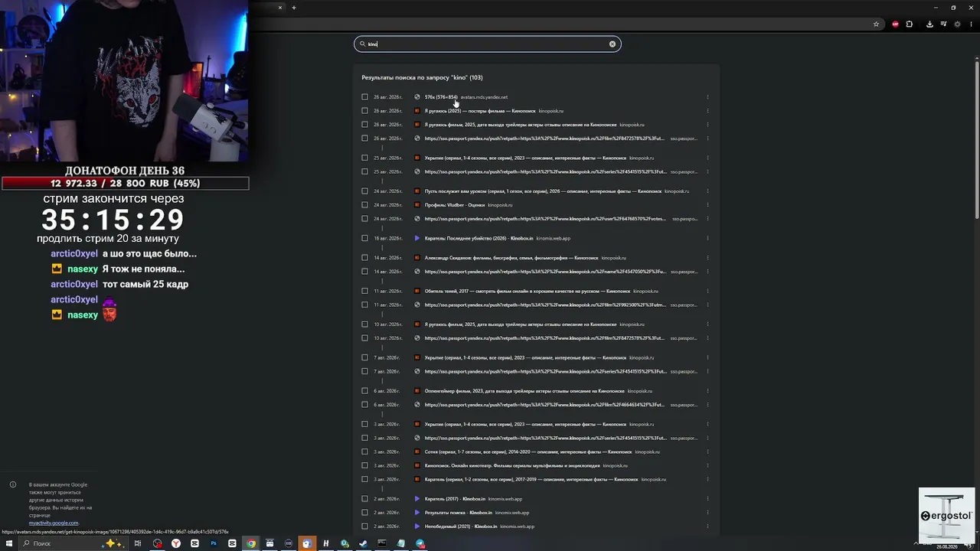Open the Chrome three-dot main menu

pos(972,24)
